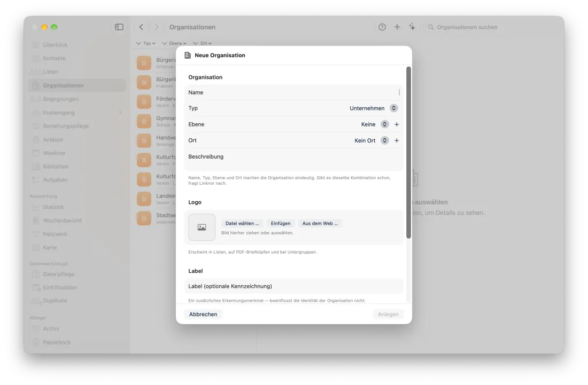Open Aufgaben in the sidebar

[x=77, y=180]
